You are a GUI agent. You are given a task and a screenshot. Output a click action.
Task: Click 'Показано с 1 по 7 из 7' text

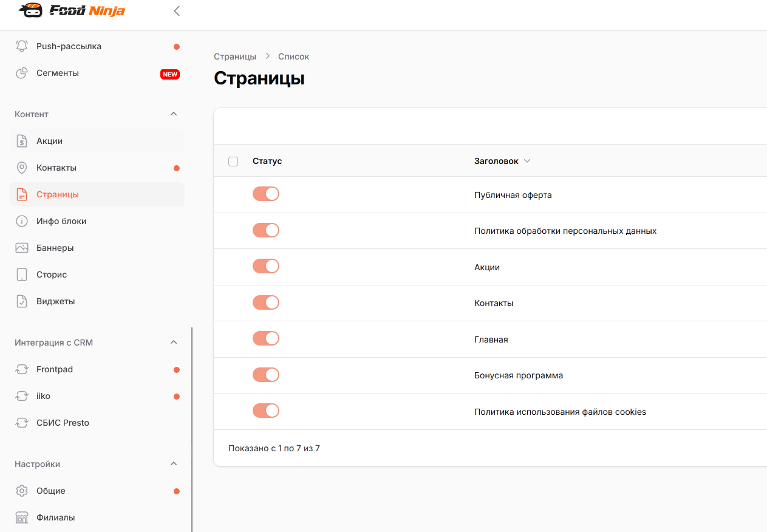274,448
